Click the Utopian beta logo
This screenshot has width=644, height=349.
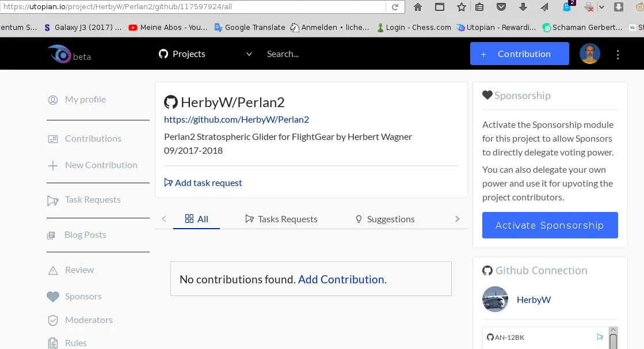(68, 54)
